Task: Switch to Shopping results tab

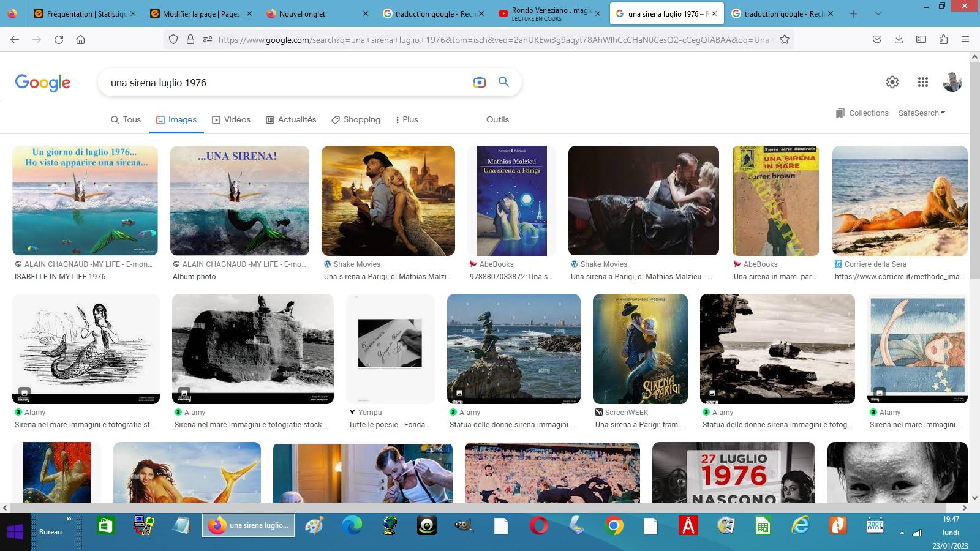Action: (x=356, y=119)
